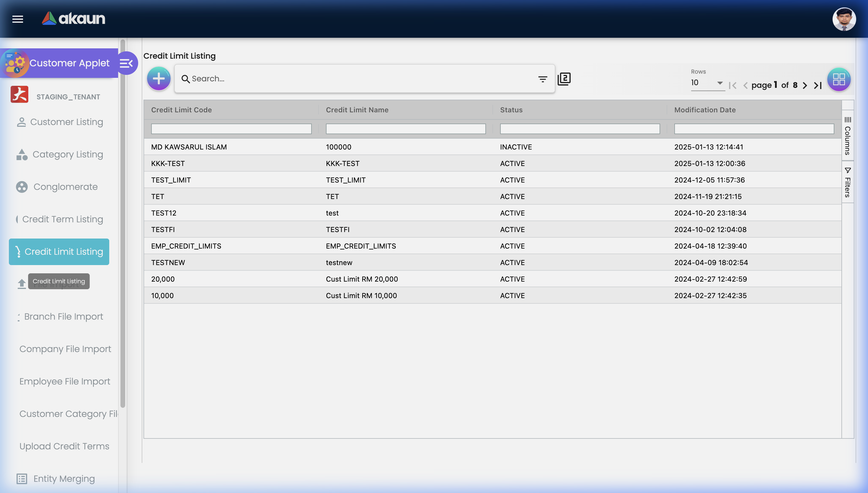The height and width of the screenshot is (493, 868).
Task: Select Customer Listing in the sidebar
Action: point(66,122)
